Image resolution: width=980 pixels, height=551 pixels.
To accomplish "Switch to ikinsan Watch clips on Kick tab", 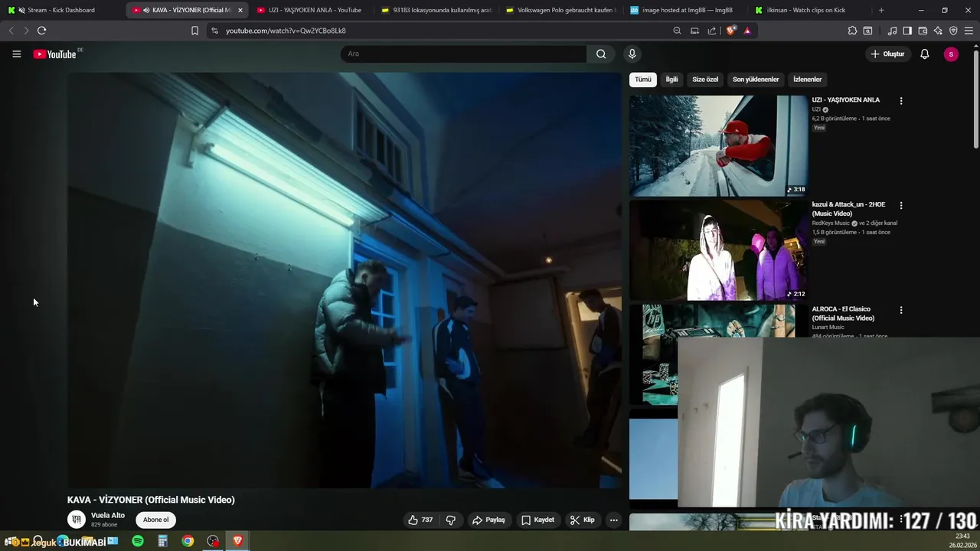I will (x=807, y=10).
